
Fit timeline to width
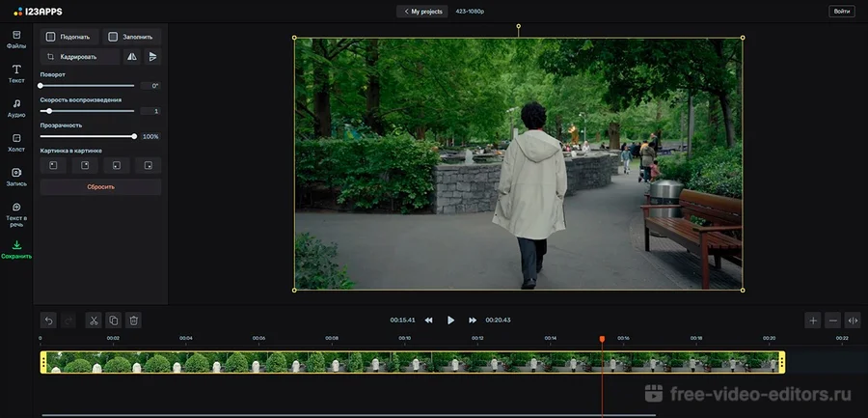click(854, 320)
